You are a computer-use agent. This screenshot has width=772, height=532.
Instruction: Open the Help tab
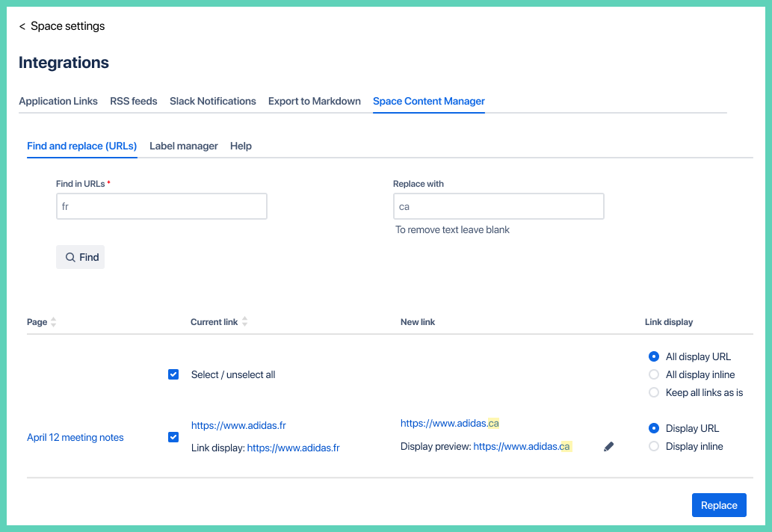[x=241, y=146]
